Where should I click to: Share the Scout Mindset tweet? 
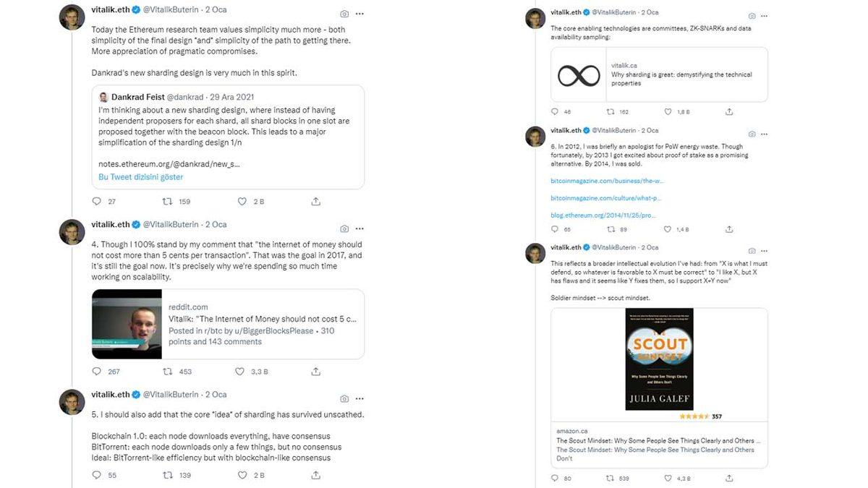point(729,478)
